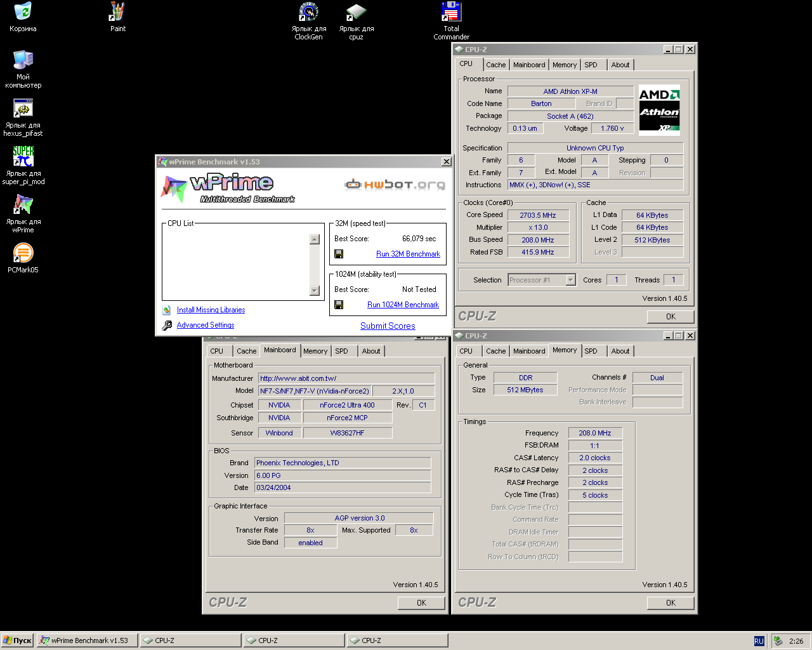Screen dimensions: 812x650
Task: Click OK in the Memory CPU-Z window
Action: click(671, 603)
